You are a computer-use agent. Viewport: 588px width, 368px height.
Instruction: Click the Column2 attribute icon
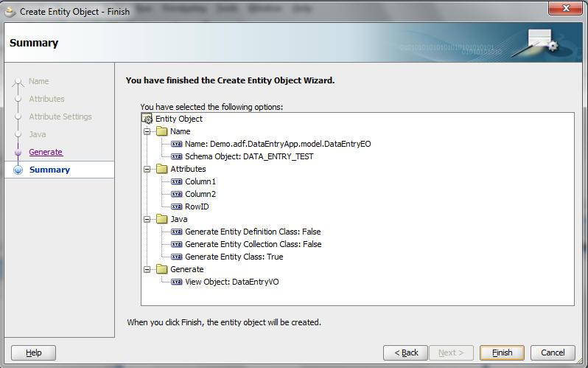coord(177,194)
